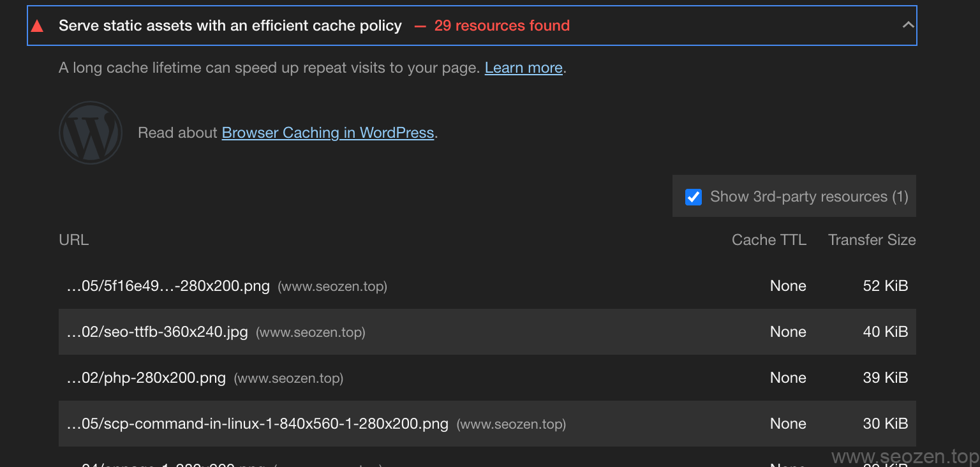The image size is (980, 467).
Task: Select the scp-command-in-linux resource row
Action: (x=256, y=424)
